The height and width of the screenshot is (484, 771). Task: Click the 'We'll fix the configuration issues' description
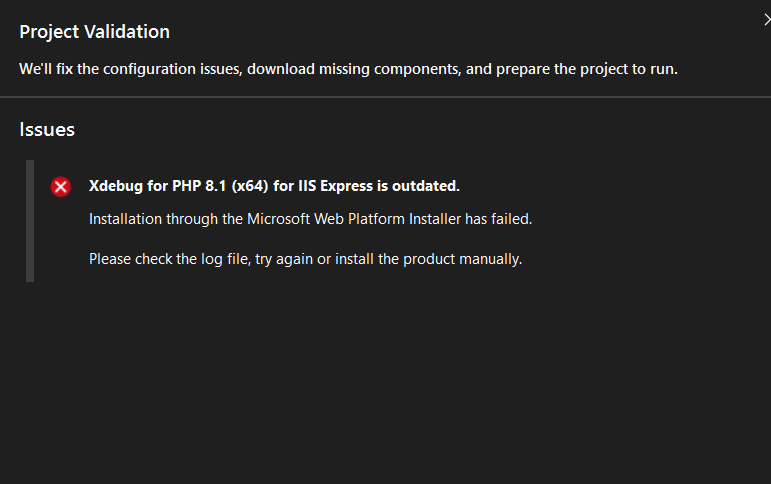click(x=130, y=69)
